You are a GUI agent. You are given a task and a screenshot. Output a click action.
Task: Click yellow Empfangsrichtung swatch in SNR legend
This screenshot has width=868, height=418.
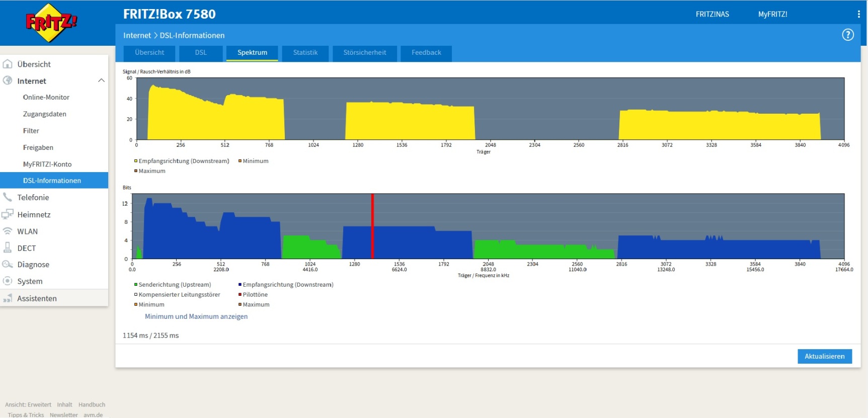coord(136,161)
